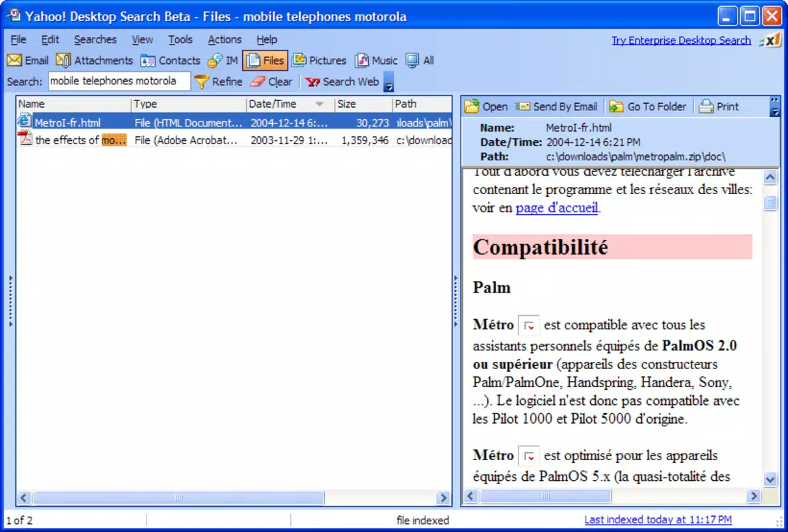This screenshot has width=788, height=532.
Task: Click Try Enterprise Desktop Search link
Action: click(681, 40)
